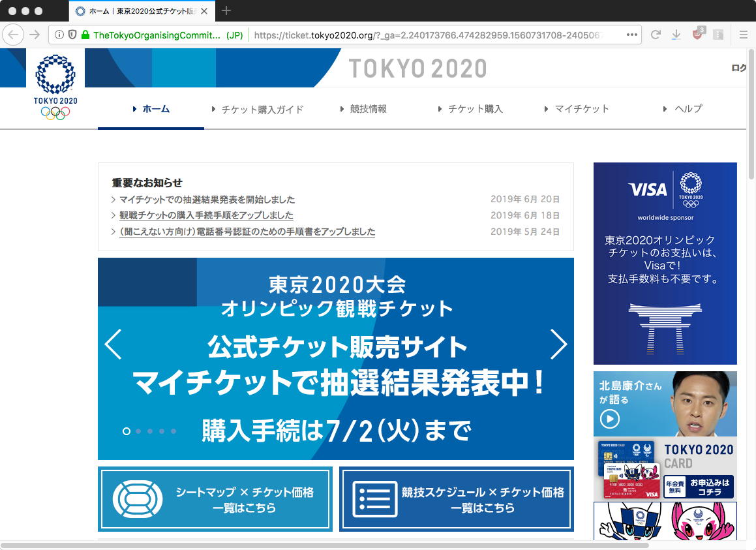The width and height of the screenshot is (756, 550).
Task: Click the vertical page scrollbar
Action: (751, 114)
